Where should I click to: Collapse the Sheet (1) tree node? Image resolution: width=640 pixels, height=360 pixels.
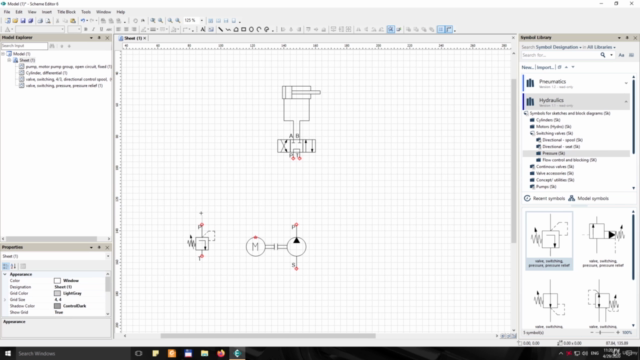pyautogui.click(x=9, y=60)
